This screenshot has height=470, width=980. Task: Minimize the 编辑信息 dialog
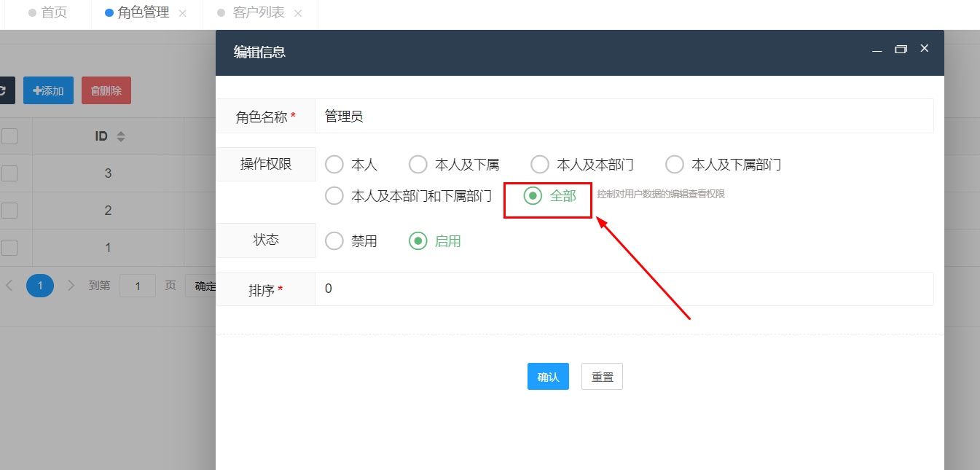877,49
